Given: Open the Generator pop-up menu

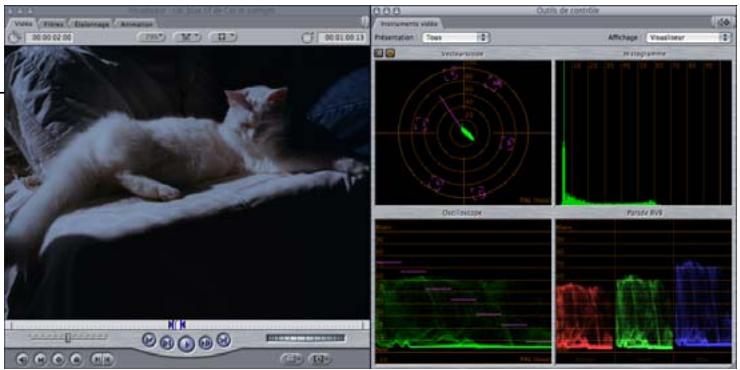Looking at the screenshot, I should pyautogui.click(x=320, y=359).
